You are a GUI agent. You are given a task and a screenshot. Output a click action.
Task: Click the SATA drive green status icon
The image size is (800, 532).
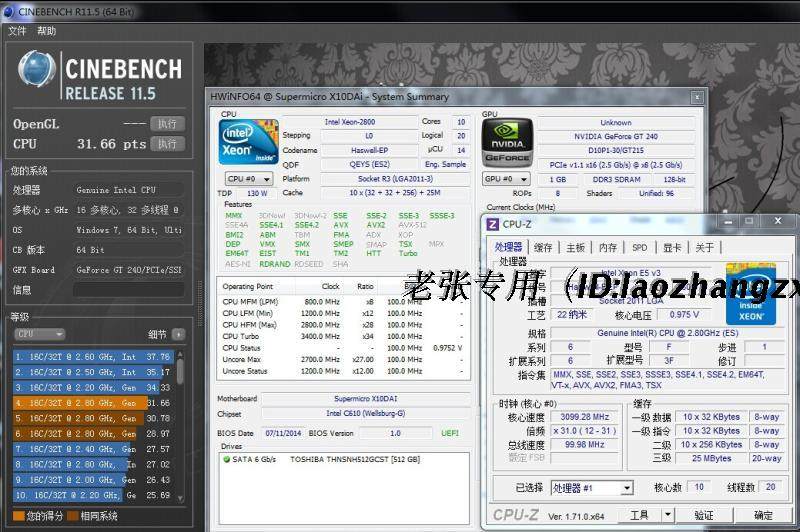tap(227, 460)
